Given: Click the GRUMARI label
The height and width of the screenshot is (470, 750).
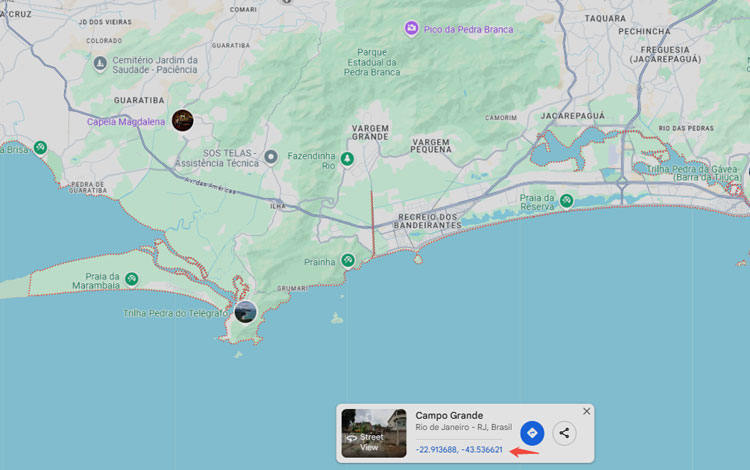Looking at the screenshot, I should click(x=292, y=288).
